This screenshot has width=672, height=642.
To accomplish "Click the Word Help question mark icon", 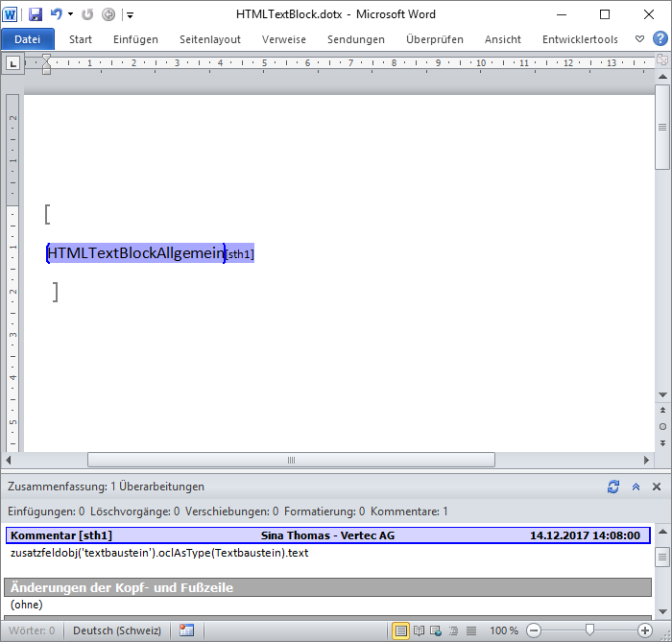I will (660, 39).
